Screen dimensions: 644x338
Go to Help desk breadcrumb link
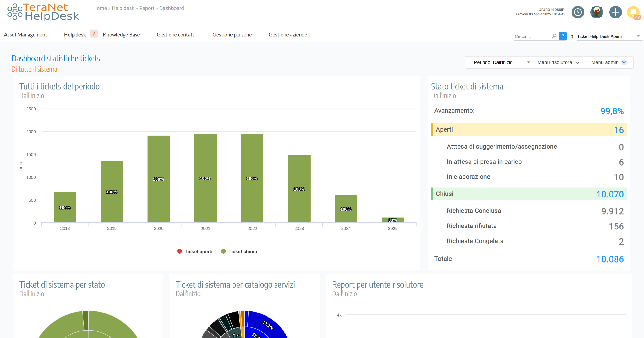tap(123, 8)
